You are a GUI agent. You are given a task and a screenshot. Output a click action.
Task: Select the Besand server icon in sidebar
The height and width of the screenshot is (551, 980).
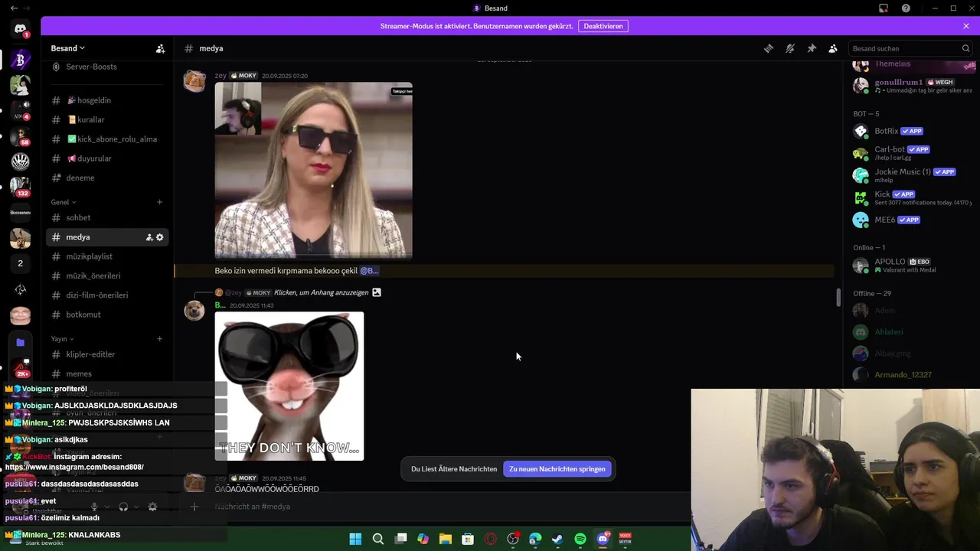(20, 59)
